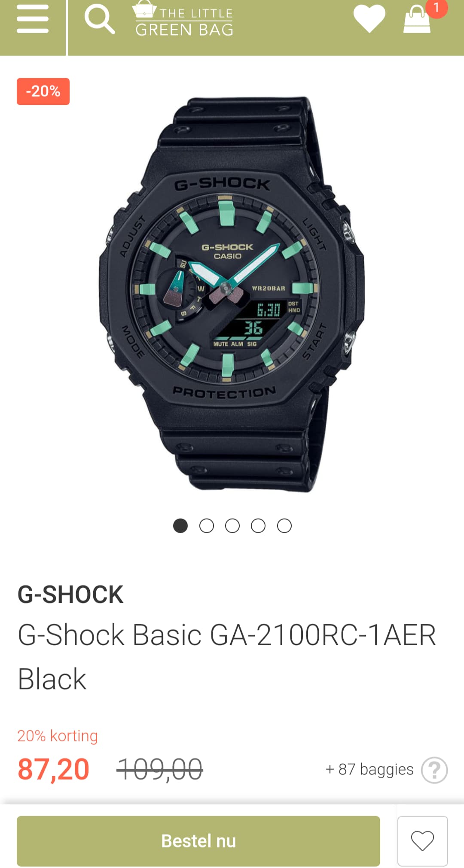
Task: Select third image carousel dot
Action: coord(232,526)
